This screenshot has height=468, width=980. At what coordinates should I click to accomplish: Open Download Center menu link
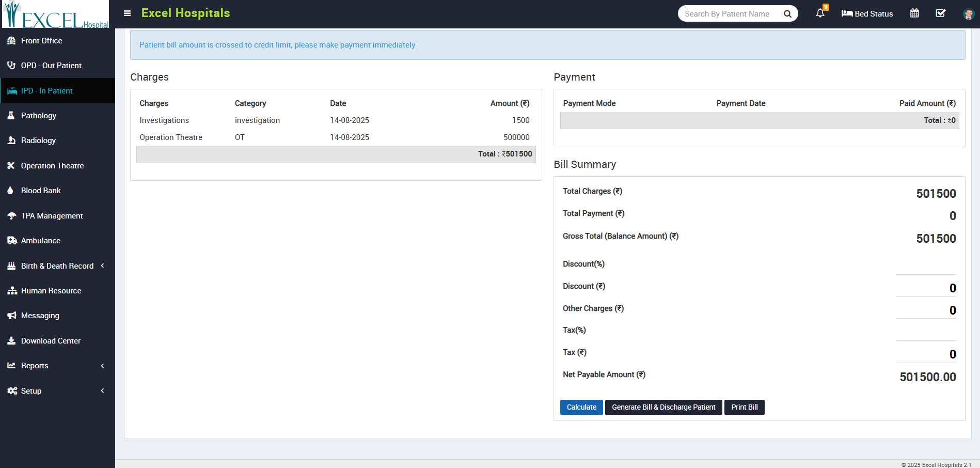click(51, 341)
